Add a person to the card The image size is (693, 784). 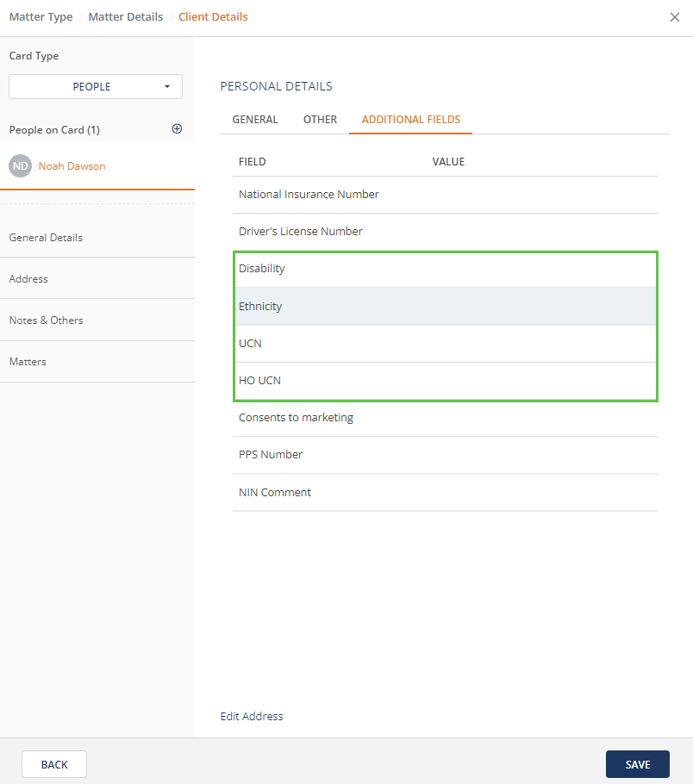tap(177, 129)
